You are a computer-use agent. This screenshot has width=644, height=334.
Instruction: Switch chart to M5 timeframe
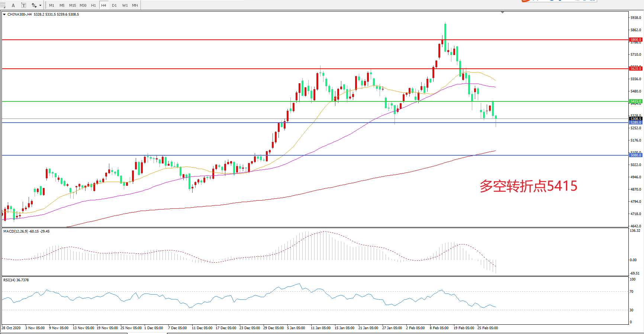coord(62,5)
